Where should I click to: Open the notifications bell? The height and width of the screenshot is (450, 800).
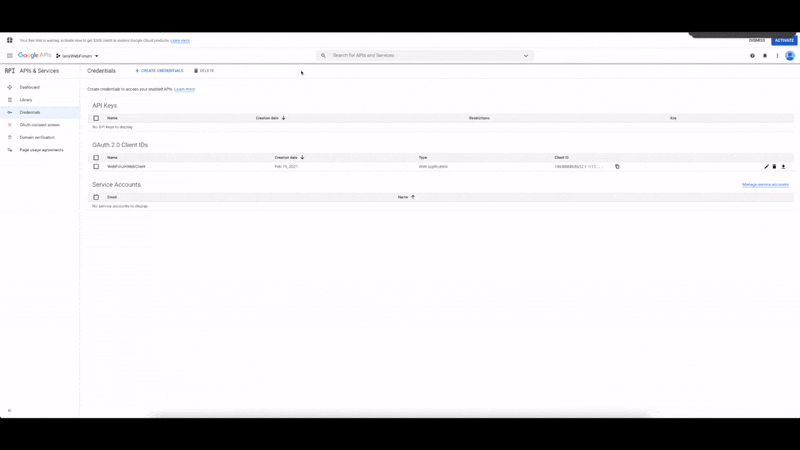click(x=765, y=56)
